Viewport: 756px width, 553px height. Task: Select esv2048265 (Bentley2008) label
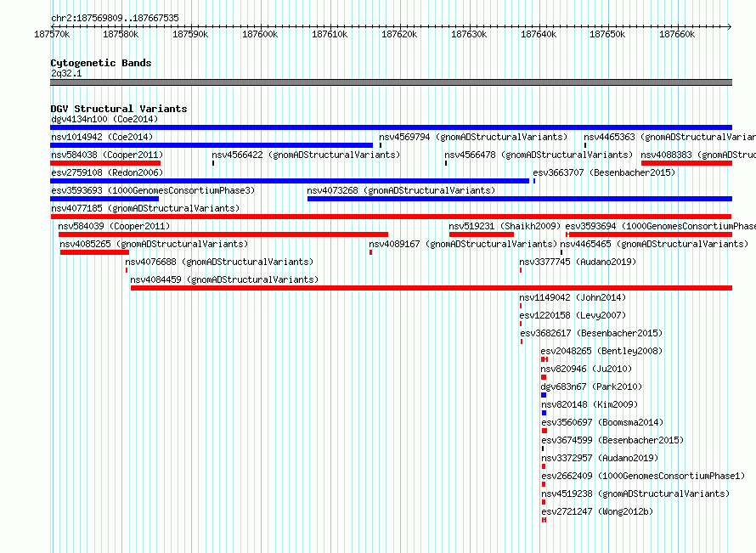[601, 351]
